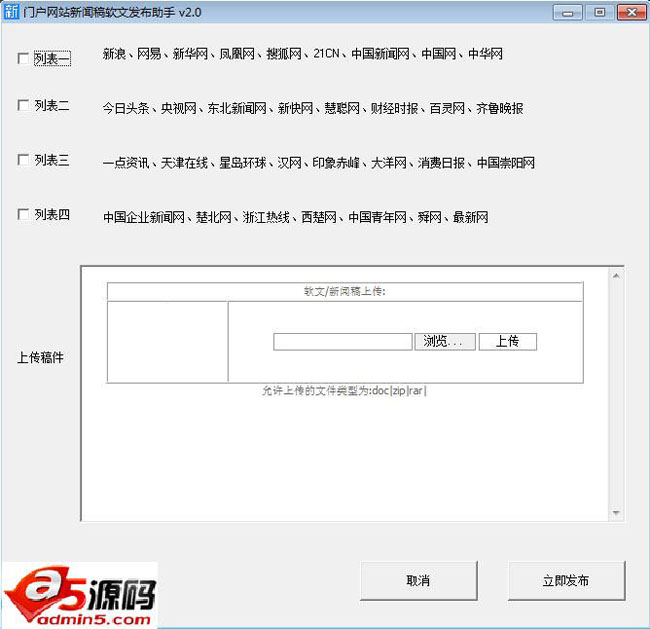Enable the 列表二 checkbox
Screen dimensions: 650x629
coord(24,105)
